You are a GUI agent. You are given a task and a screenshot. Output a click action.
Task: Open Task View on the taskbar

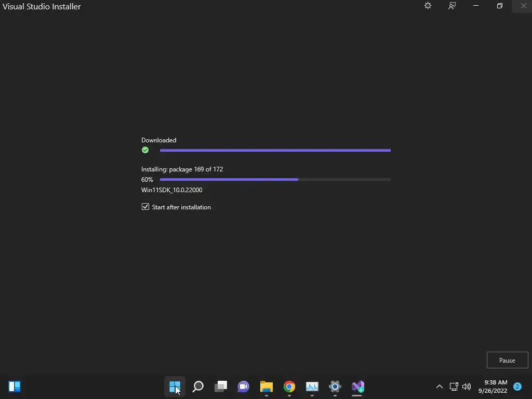coord(220,387)
